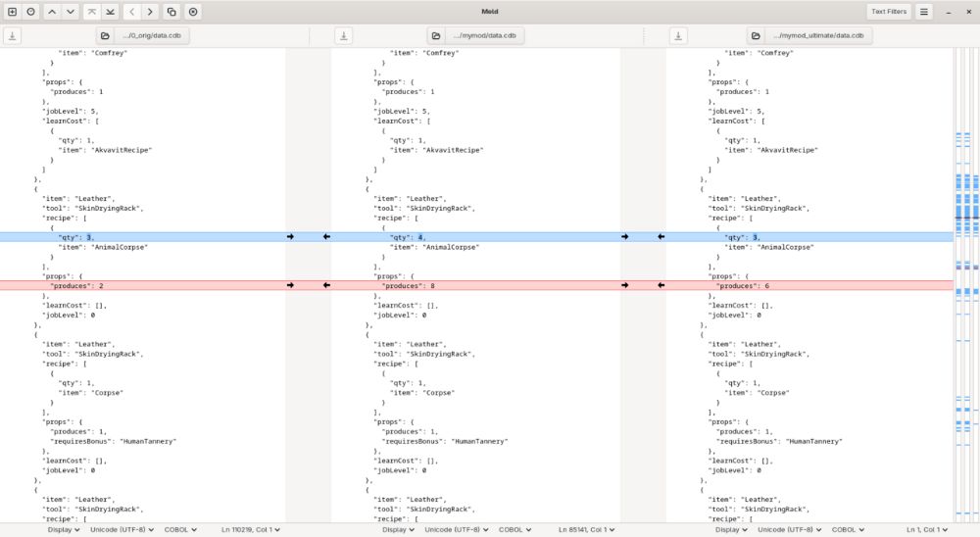
Task: Pull third pane qty change into middle pane
Action: pyautogui.click(x=661, y=237)
